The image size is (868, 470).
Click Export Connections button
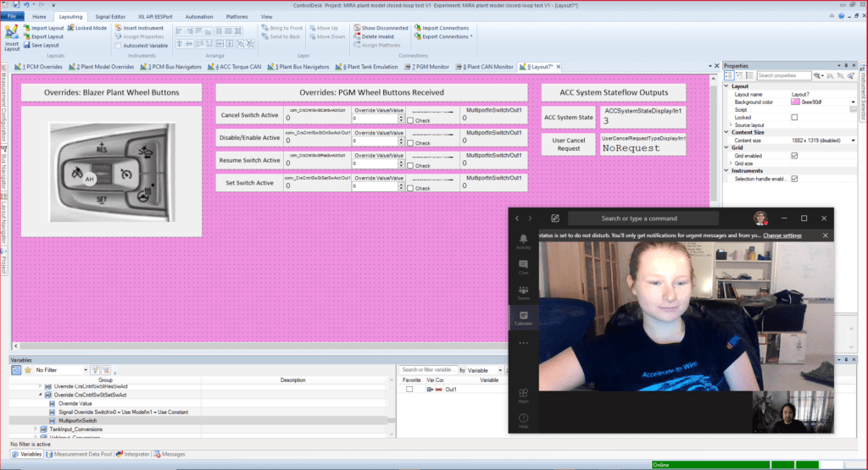click(446, 36)
